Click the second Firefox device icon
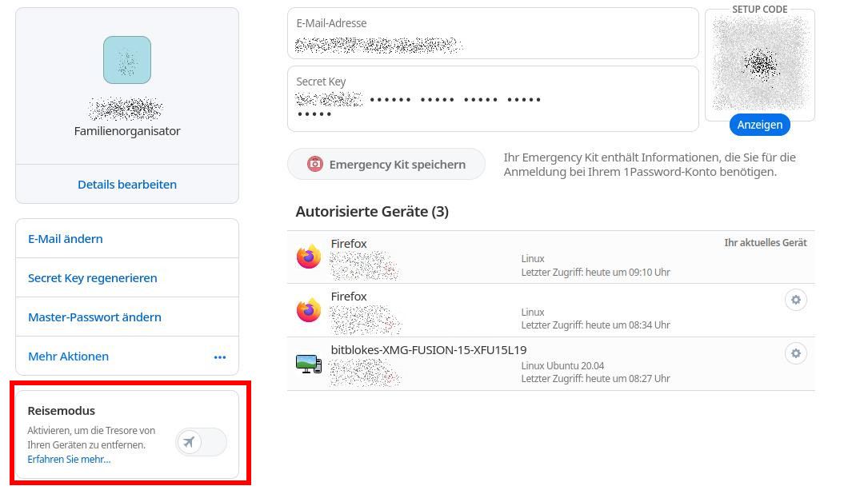The height and width of the screenshot is (490, 868). click(308, 310)
